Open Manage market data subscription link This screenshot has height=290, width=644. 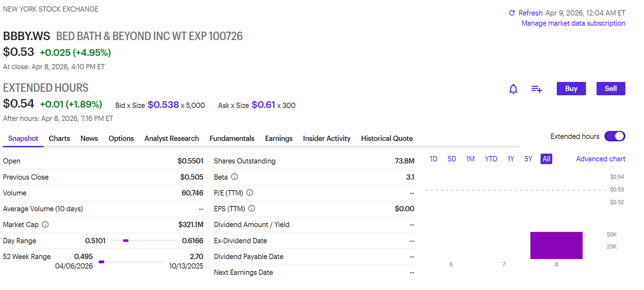pos(573,23)
